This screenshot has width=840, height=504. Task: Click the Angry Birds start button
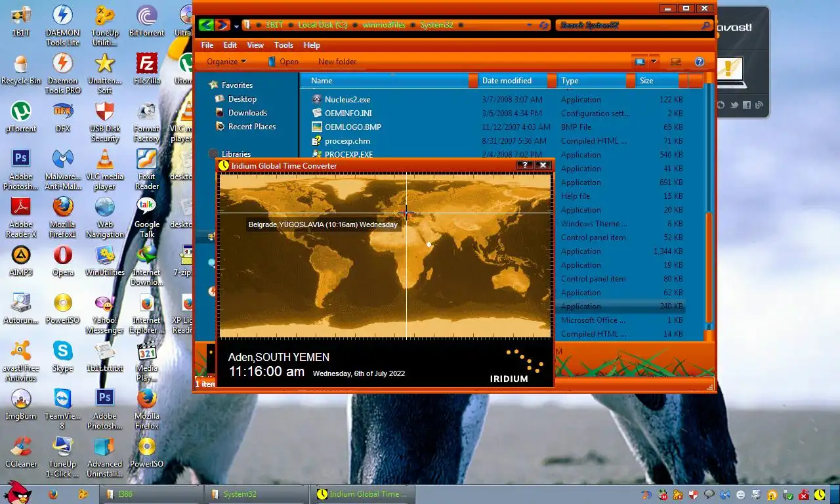(x=18, y=493)
